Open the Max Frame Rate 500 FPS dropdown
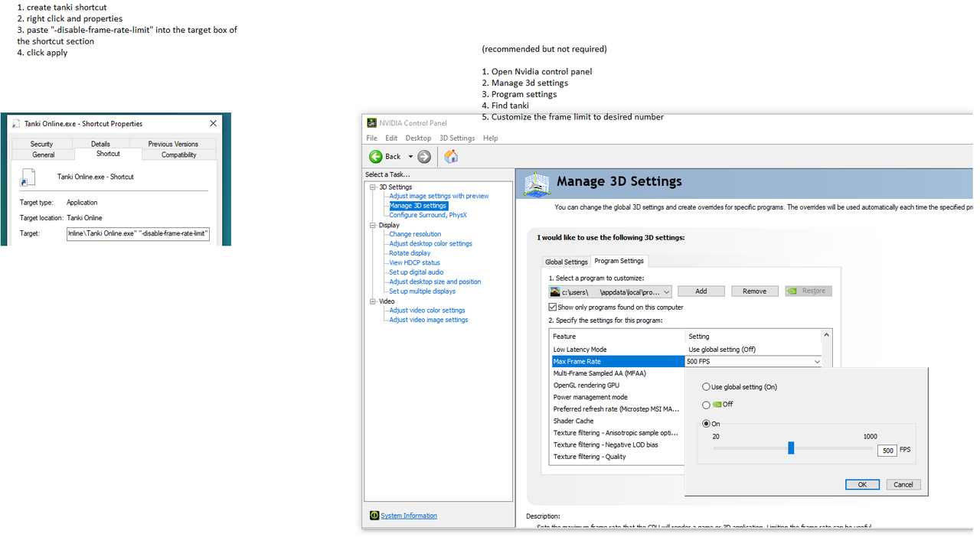 (753, 361)
